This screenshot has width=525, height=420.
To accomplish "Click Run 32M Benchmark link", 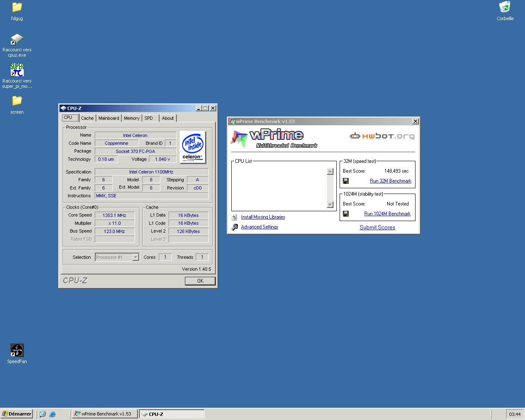I will pos(390,181).
